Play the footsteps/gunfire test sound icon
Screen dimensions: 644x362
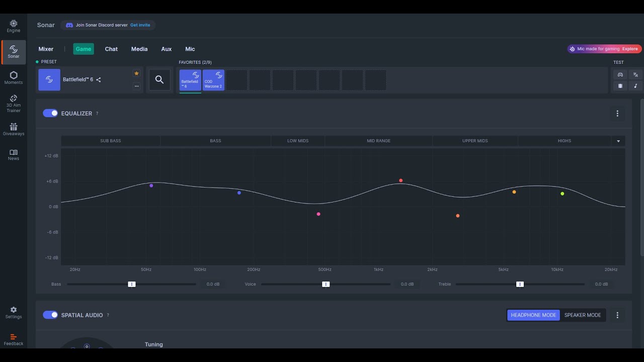[635, 74]
